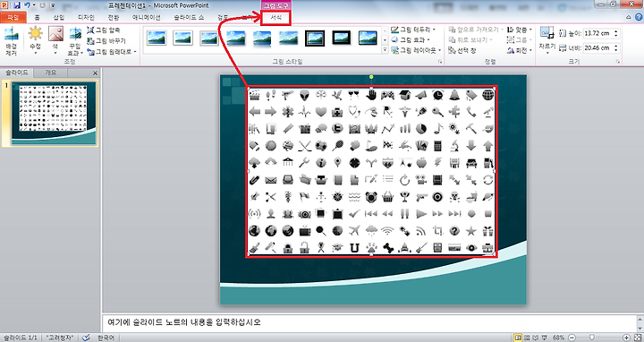The image size is (644, 342).
Task: Select the 서식 (Format) tab under 그림 도구
Action: (x=276, y=18)
